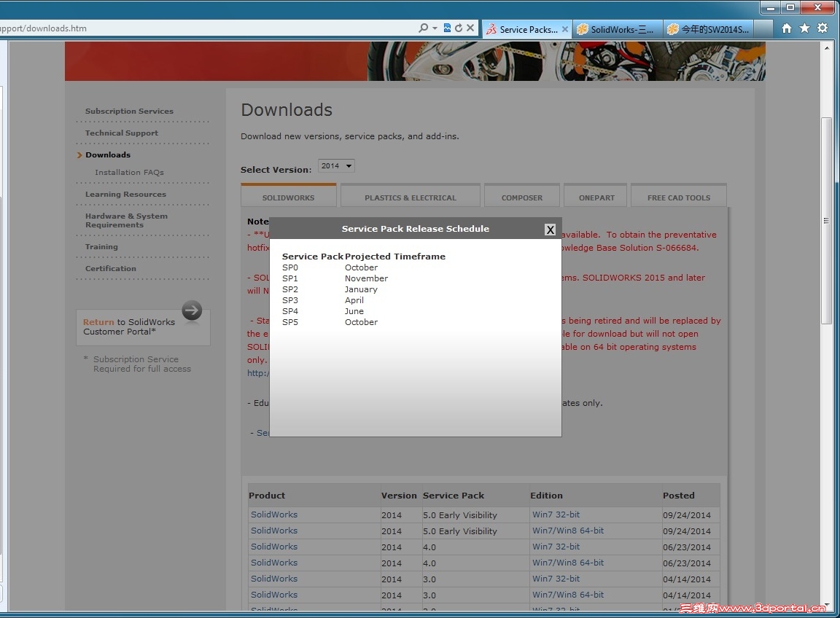Click Win7/Win8 64-bit edition posted 06/23/2014
Viewport: 840px width, 618px height.
click(x=568, y=563)
